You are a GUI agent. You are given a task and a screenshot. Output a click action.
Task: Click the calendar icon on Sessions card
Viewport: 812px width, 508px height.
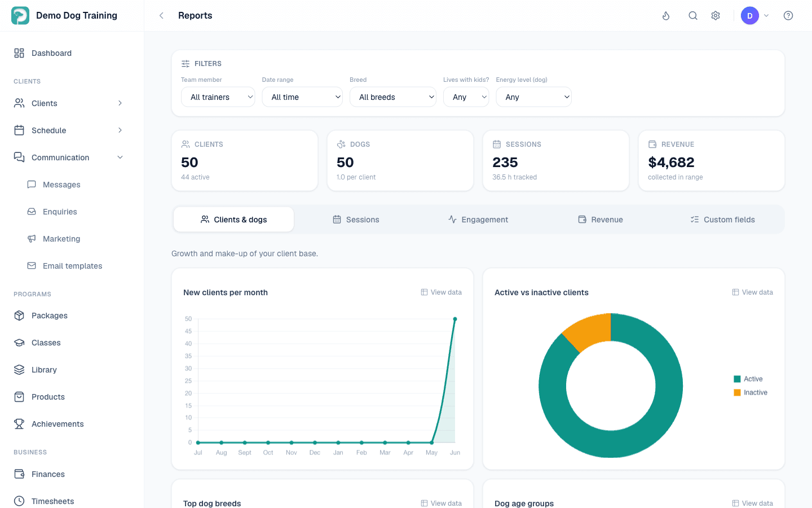click(x=497, y=144)
